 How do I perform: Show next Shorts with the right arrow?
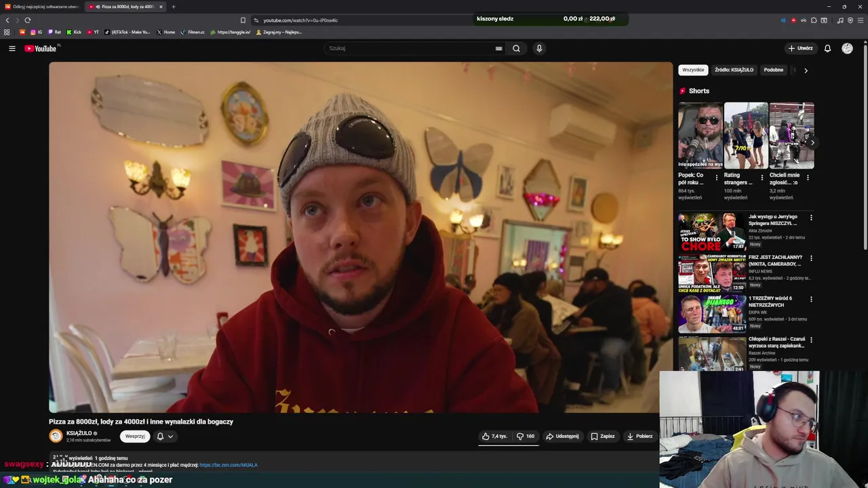pyautogui.click(x=812, y=143)
